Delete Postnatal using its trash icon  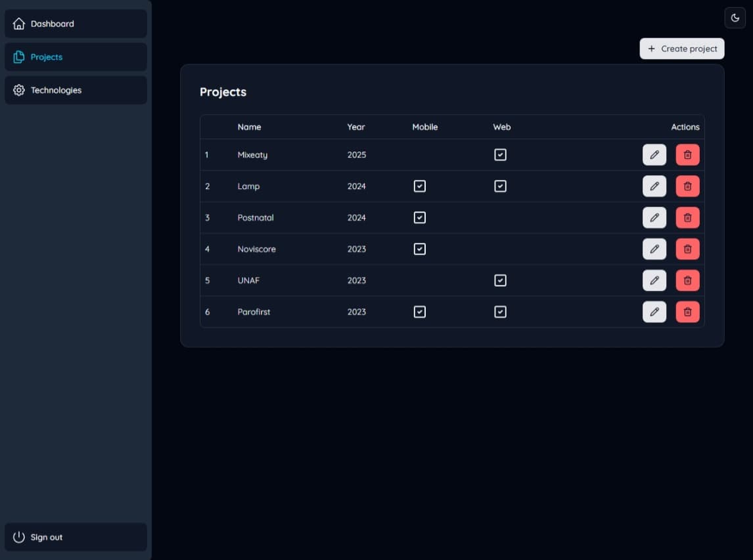[687, 217]
